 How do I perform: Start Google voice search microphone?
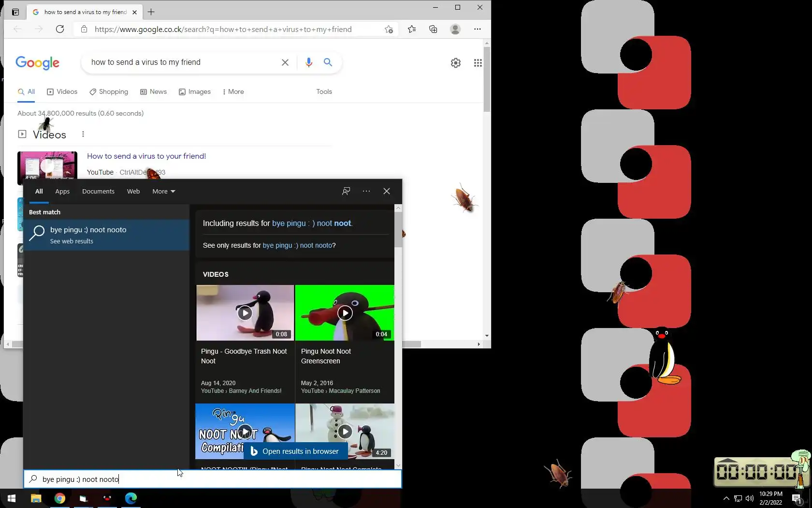[309, 62]
